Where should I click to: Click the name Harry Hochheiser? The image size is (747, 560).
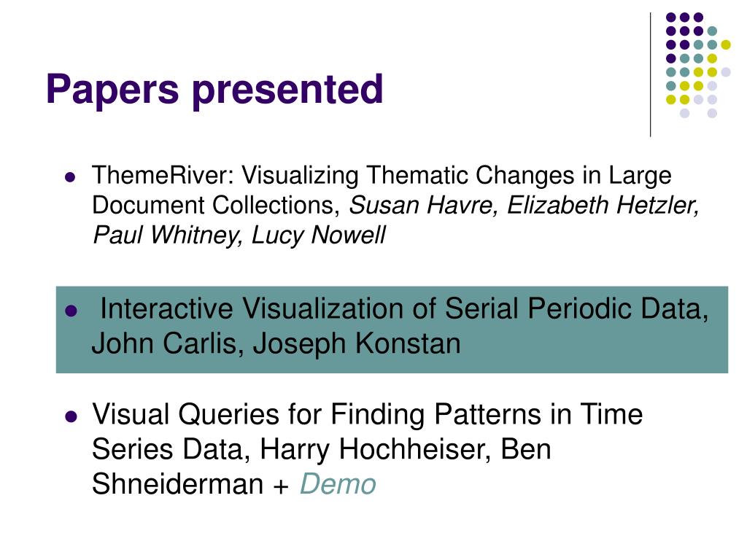tap(376, 449)
